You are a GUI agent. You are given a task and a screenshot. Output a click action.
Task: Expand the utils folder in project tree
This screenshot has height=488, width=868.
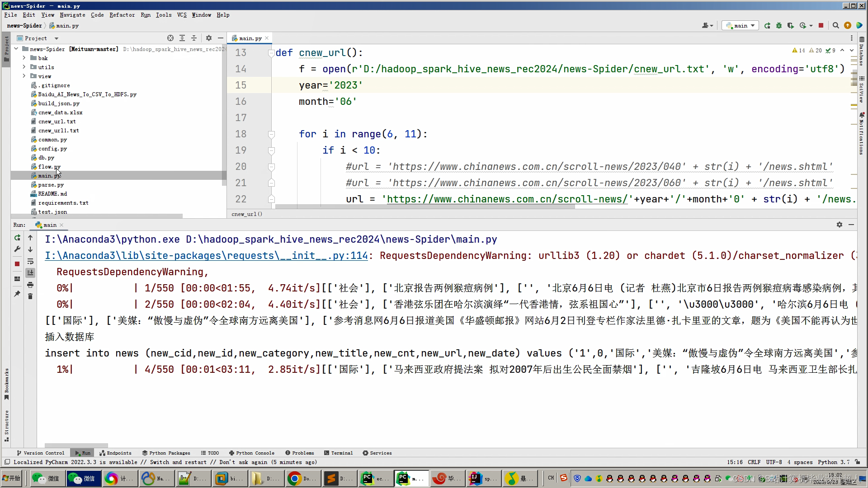coord(24,67)
